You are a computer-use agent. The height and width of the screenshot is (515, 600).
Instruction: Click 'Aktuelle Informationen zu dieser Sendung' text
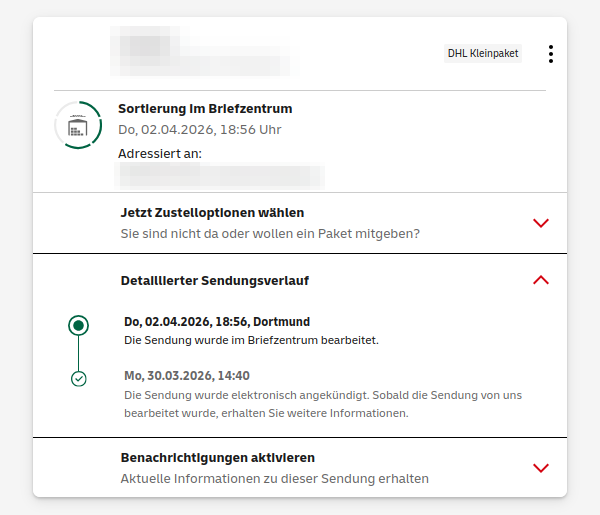tap(274, 478)
